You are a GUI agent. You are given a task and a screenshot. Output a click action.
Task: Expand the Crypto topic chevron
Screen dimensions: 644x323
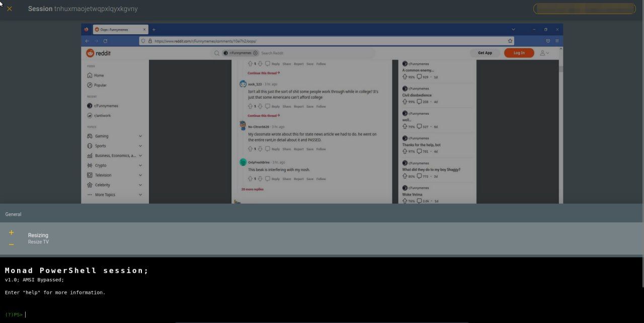click(x=140, y=165)
